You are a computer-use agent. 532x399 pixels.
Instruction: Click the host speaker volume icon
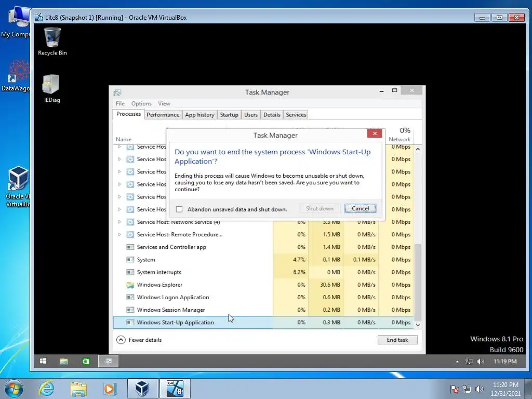pos(480,389)
